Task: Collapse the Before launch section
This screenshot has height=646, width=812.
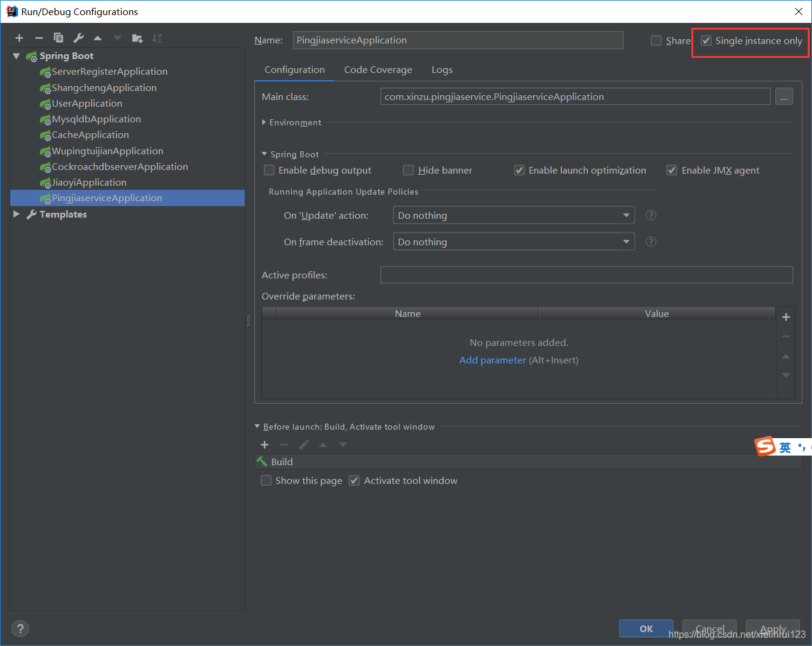Action: [x=257, y=427]
